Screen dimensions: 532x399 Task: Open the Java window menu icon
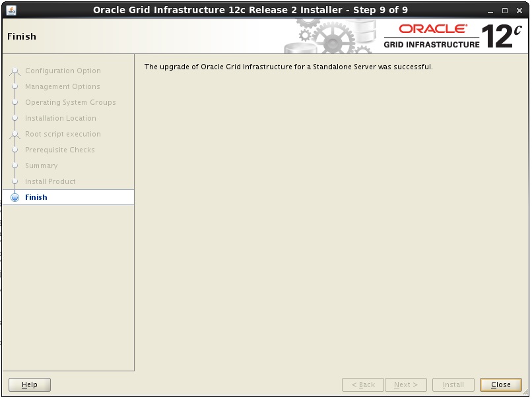click(x=11, y=10)
